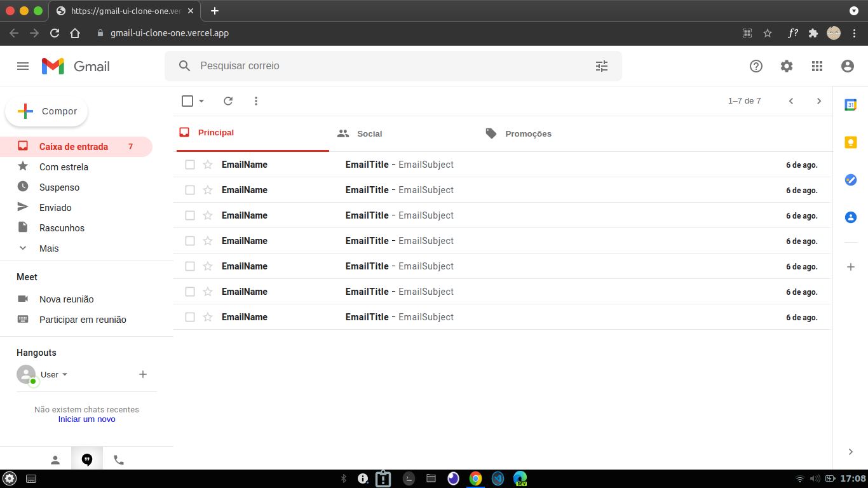Viewport: 868px width, 488px height.
Task: Click inside the Pesquisar correio search field
Action: (318, 65)
